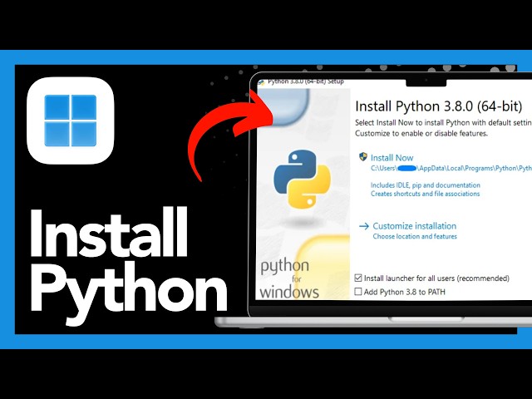Click the 'python for windows' sidebar text
Viewport: 532px width, 399px height.
(x=289, y=279)
